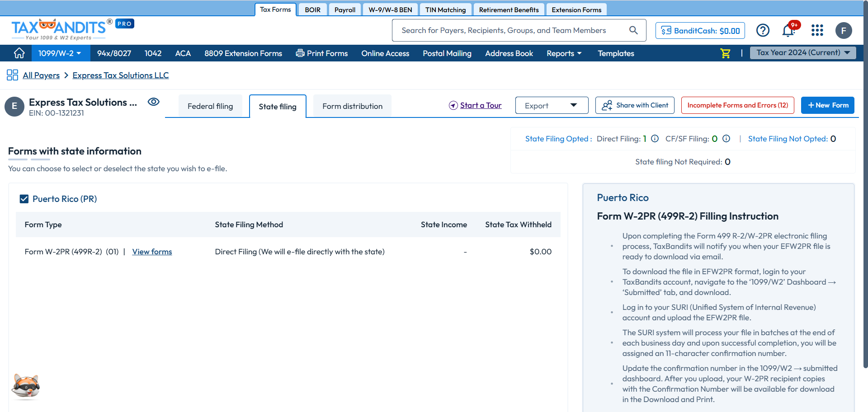Open the W-9/W-8 BEN tab

[390, 10]
